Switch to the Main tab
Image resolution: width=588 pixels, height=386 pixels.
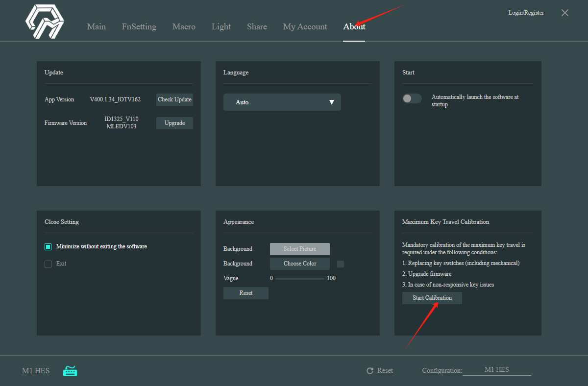click(x=96, y=27)
